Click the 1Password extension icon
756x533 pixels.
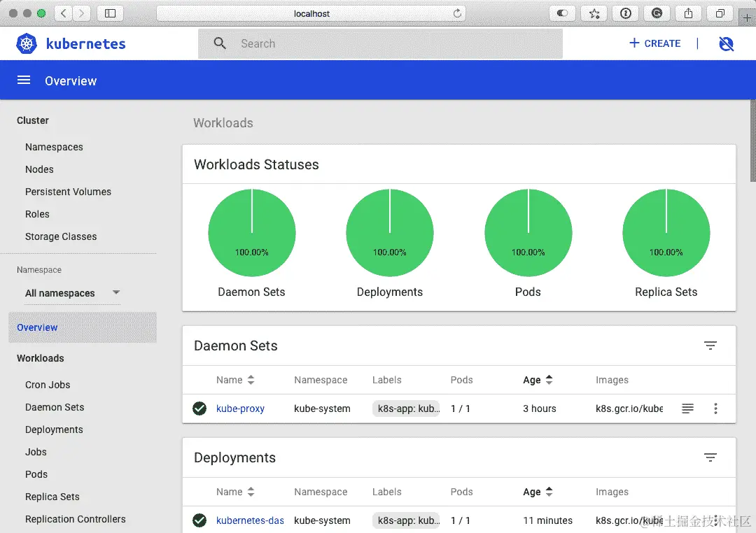tap(625, 13)
